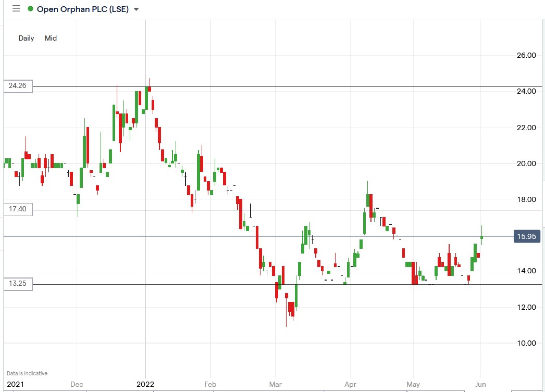This screenshot has width=545, height=392.
Task: Switch the Mid price type
Action: [x=51, y=38]
